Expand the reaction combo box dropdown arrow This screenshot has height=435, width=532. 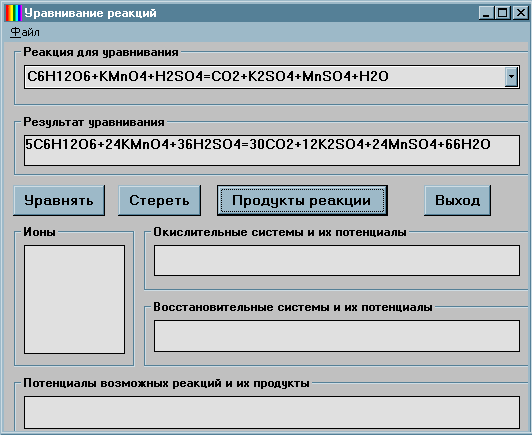[x=511, y=77]
